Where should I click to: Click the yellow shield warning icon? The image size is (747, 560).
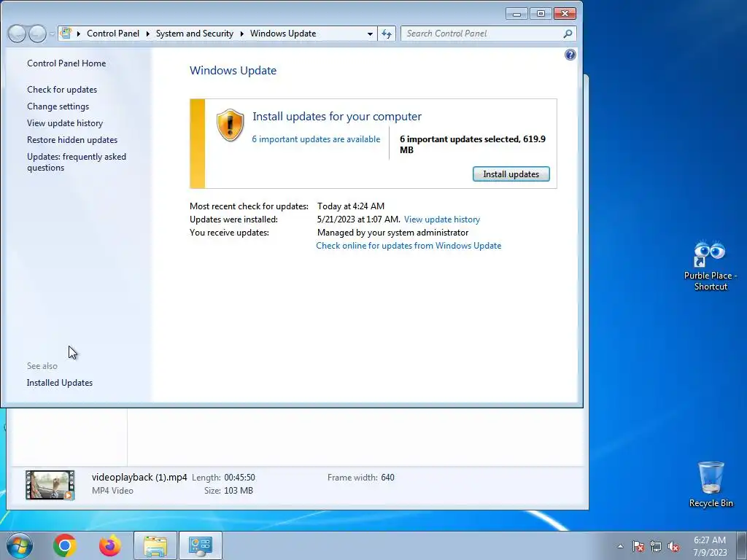(230, 125)
